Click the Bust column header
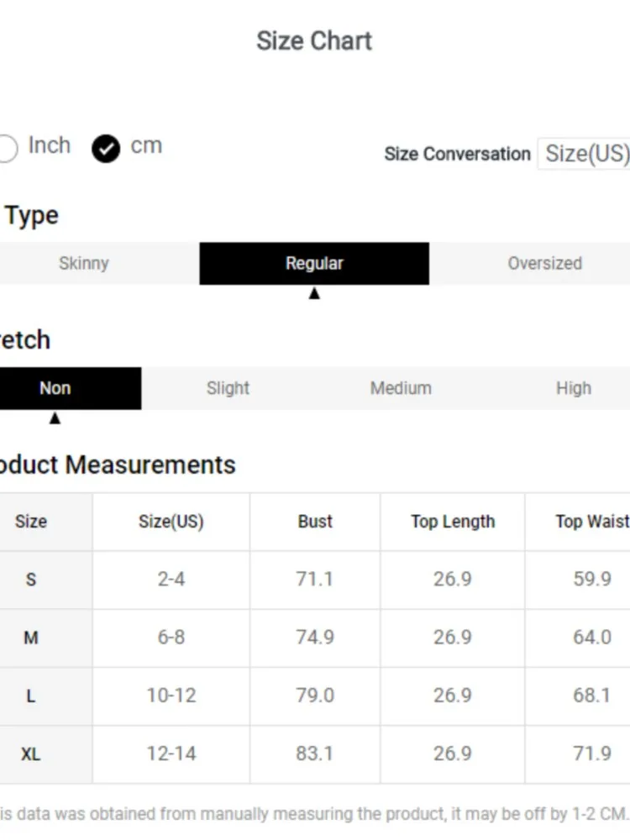 315,522
